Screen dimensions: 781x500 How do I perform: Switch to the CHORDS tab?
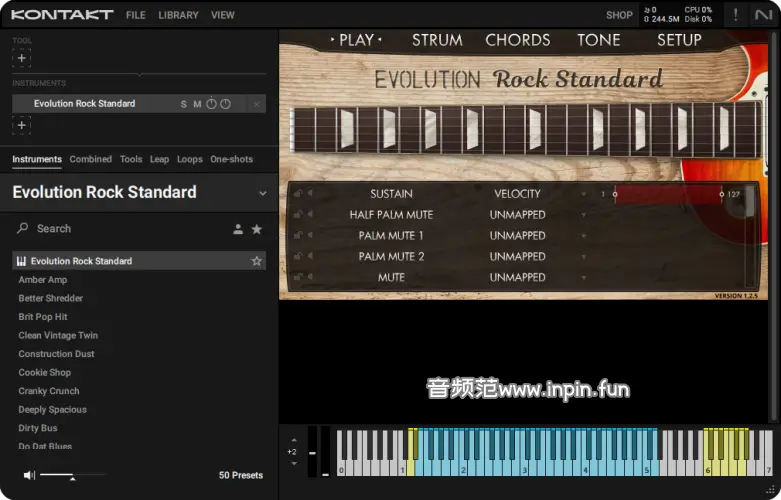(x=517, y=40)
